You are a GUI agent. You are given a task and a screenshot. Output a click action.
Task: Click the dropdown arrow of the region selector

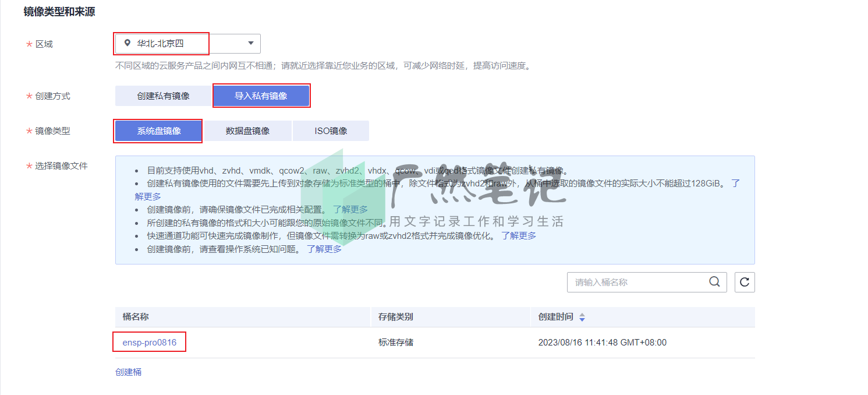[x=251, y=43]
